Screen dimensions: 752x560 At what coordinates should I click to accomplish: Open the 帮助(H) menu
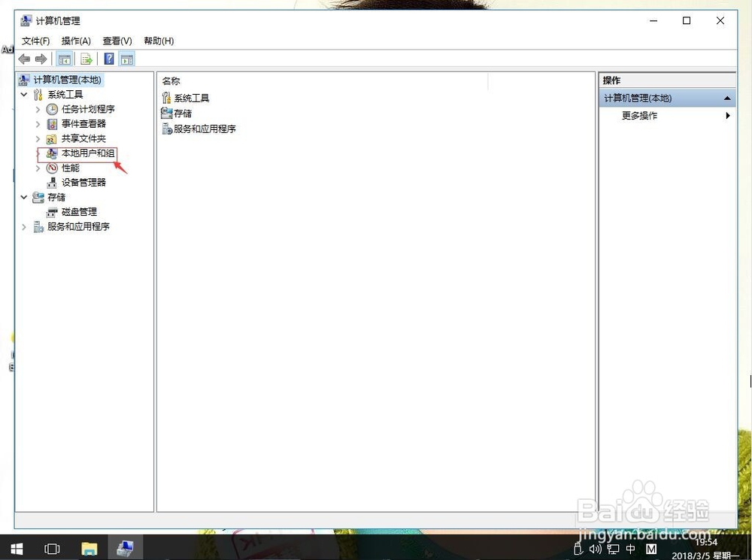click(x=159, y=41)
